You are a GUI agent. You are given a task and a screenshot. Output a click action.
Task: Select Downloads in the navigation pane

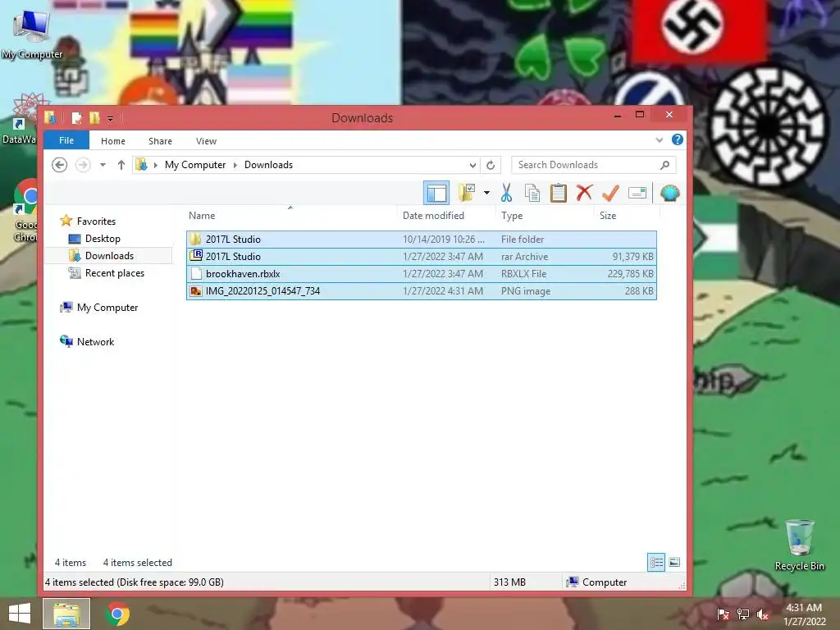(x=109, y=256)
